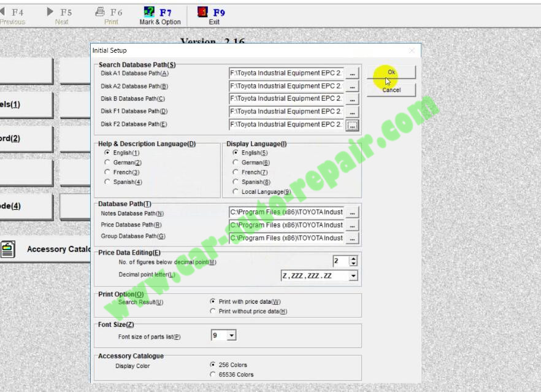Image resolution: width=541 pixels, height=392 pixels.
Task: Click the Disk F1 Database Path field
Action: click(x=286, y=112)
